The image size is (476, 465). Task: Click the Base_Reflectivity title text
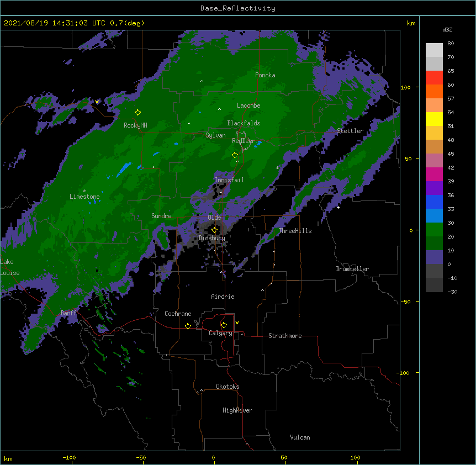(x=237, y=8)
